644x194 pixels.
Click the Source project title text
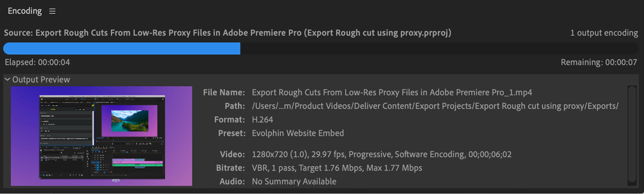tap(227, 33)
